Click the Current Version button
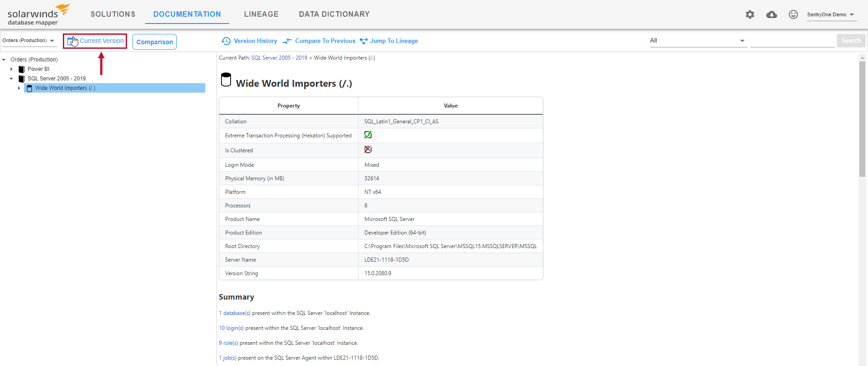 point(95,41)
